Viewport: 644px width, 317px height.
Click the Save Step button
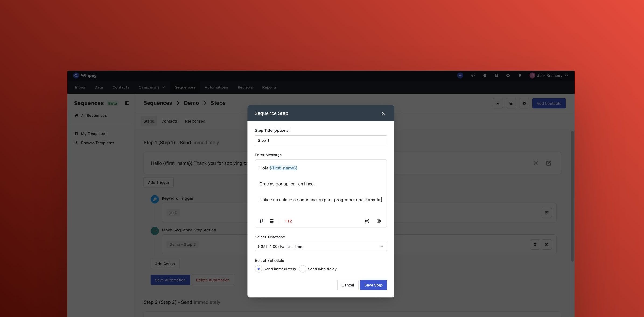coord(373,285)
